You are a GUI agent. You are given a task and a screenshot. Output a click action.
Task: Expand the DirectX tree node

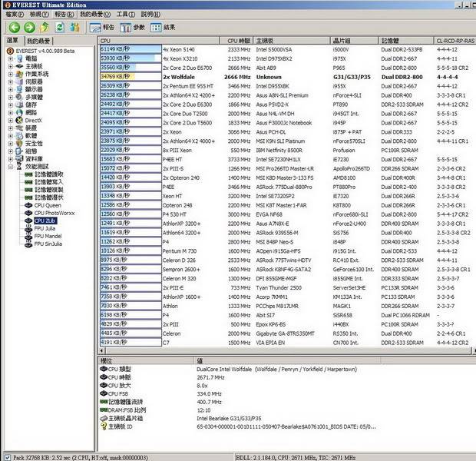point(11,120)
